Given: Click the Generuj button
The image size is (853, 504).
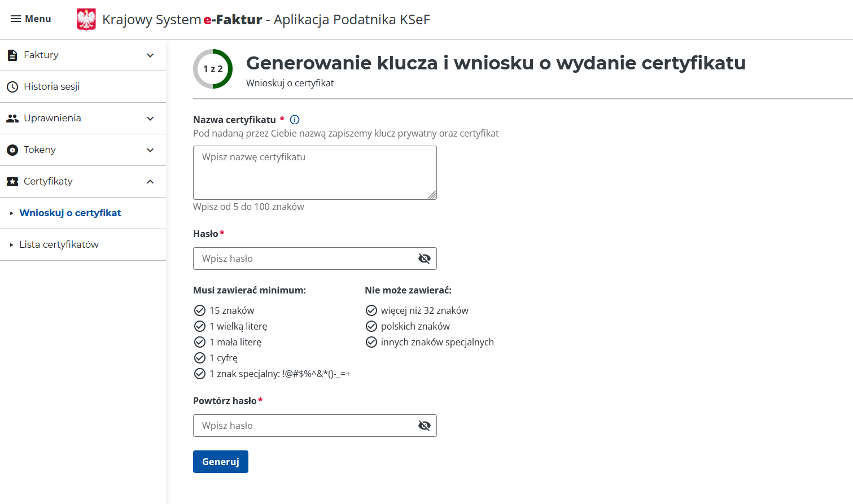Looking at the screenshot, I should coord(220,461).
